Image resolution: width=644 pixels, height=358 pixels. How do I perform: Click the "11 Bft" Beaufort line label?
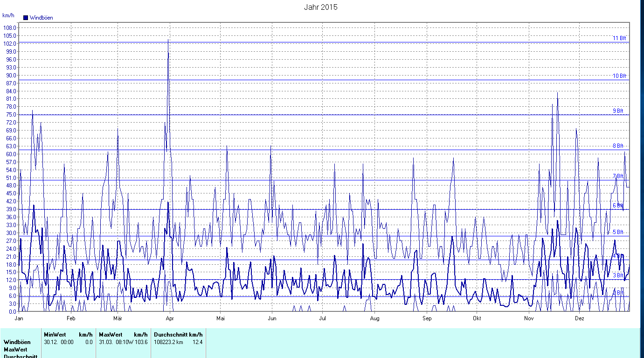tap(619, 38)
